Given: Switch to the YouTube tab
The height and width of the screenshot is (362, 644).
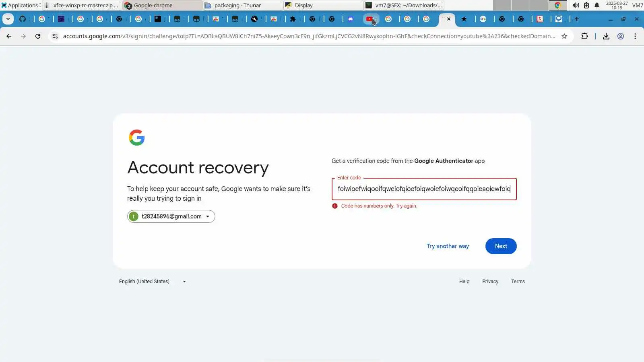Looking at the screenshot, I should [x=369, y=19].
